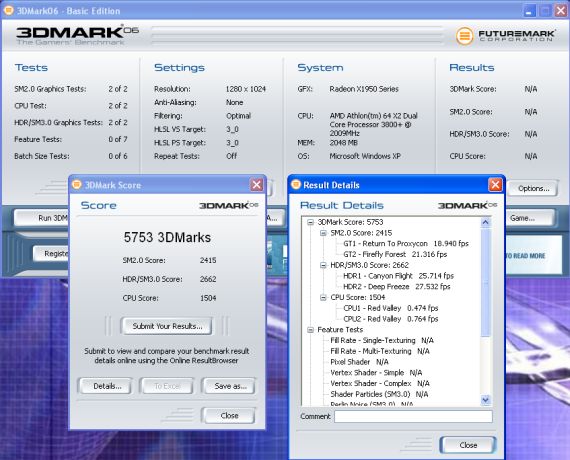Click the Comment input field
Screen dimensions: 570x460
tap(413, 416)
